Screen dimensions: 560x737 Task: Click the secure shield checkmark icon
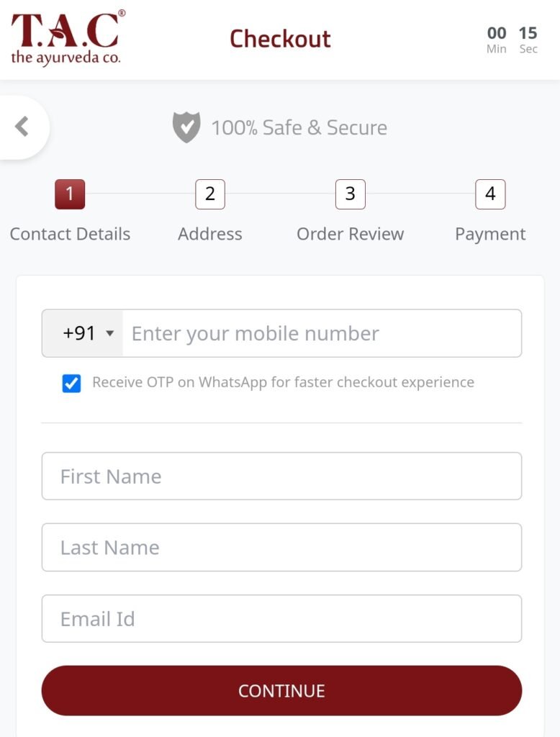(186, 127)
